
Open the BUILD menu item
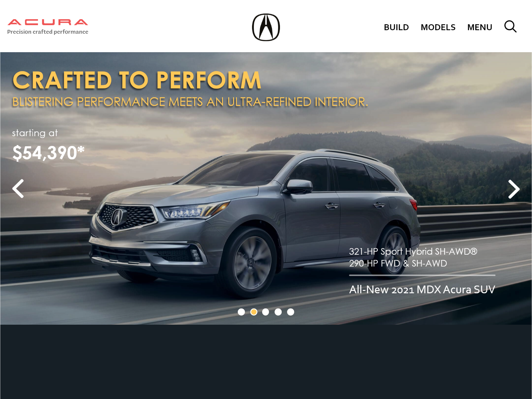[x=396, y=27]
